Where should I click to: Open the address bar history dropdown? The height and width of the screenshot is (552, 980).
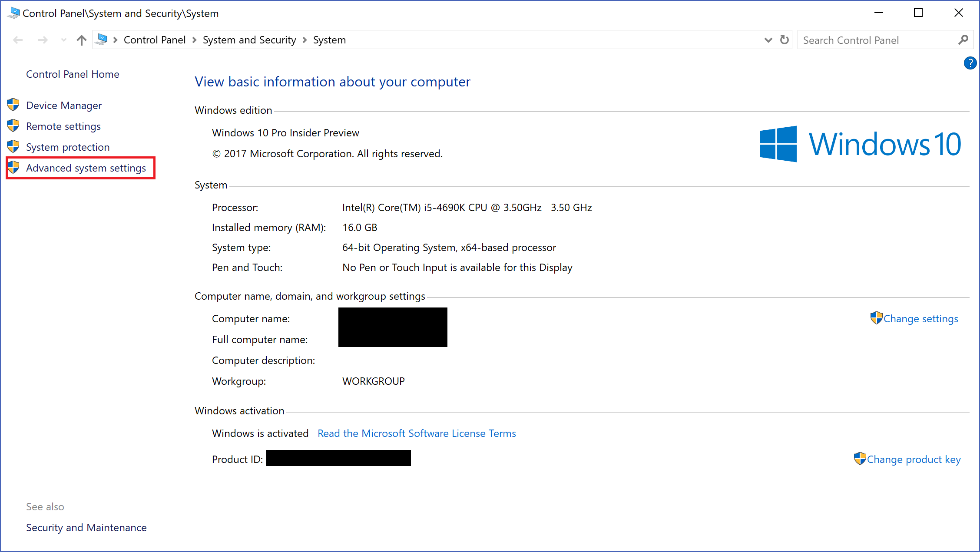pyautogui.click(x=768, y=40)
